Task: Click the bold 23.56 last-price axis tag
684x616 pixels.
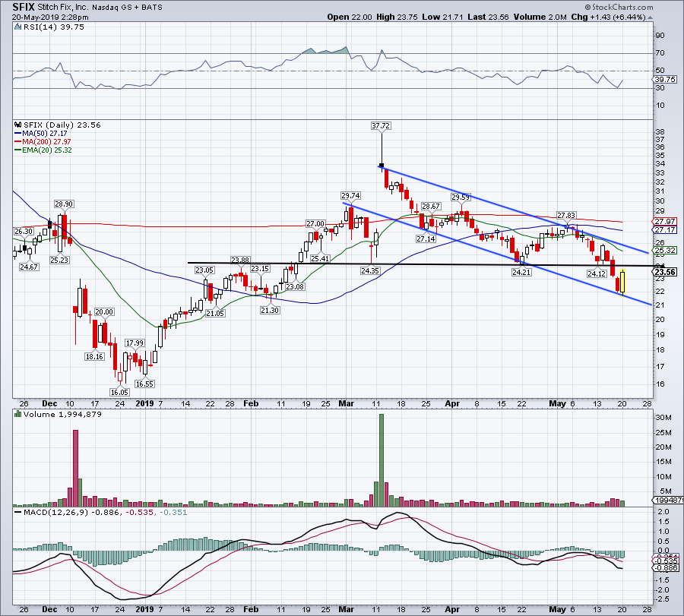Action: coord(665,272)
